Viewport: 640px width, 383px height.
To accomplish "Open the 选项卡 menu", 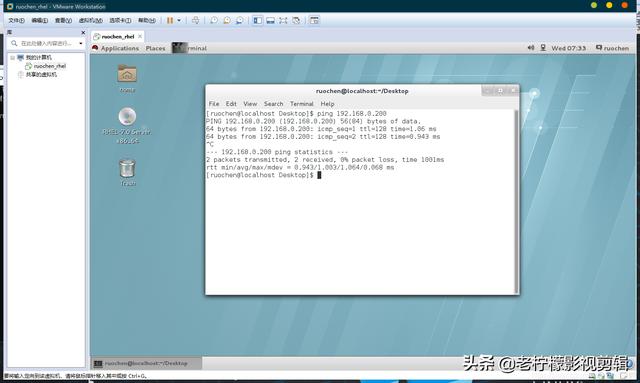I will coord(120,20).
